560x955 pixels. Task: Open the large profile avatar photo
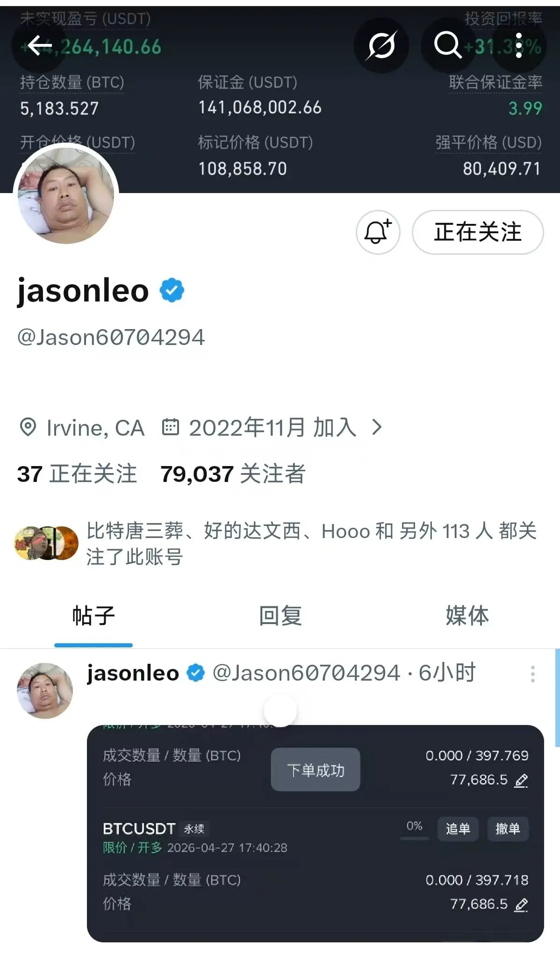[66, 196]
